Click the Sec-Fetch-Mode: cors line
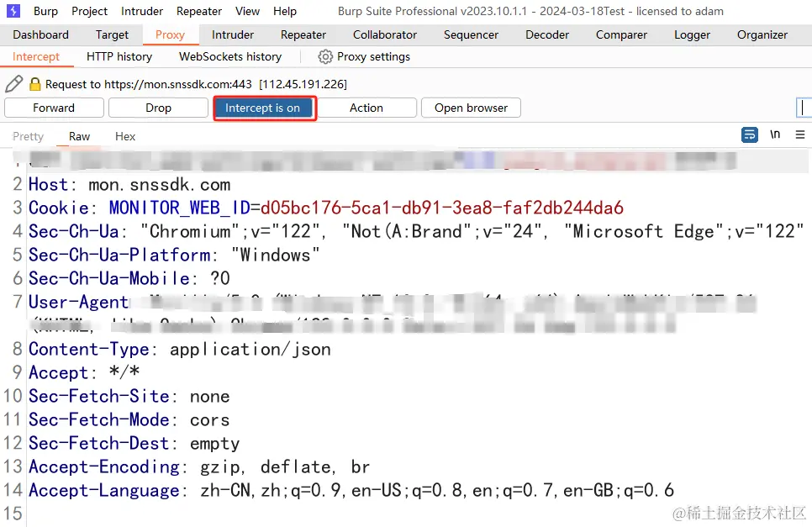 coord(129,419)
